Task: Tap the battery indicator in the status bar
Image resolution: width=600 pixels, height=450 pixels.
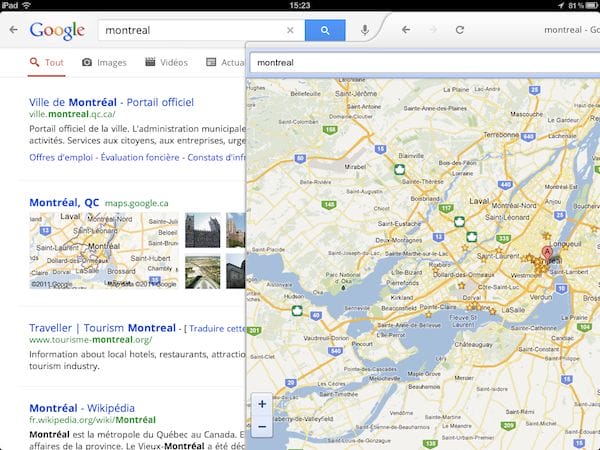Action: [x=593, y=5]
